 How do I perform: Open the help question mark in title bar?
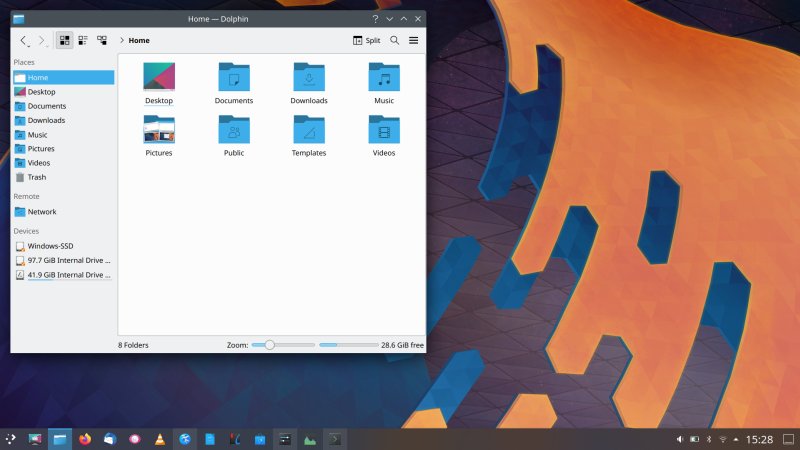click(375, 19)
